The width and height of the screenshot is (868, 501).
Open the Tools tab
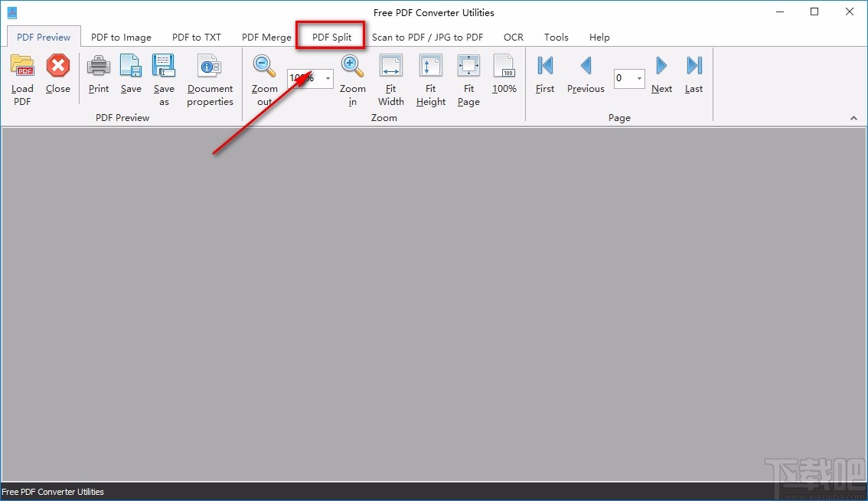point(556,37)
